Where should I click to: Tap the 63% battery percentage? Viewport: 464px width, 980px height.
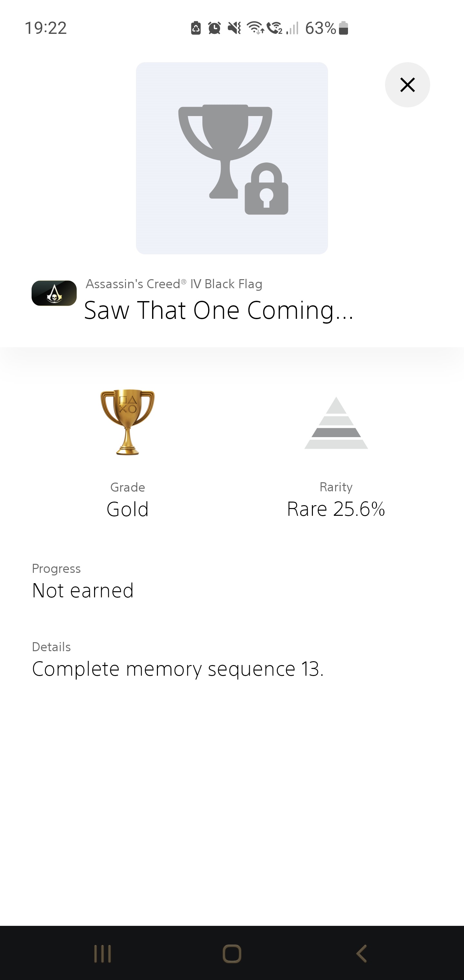(320, 28)
